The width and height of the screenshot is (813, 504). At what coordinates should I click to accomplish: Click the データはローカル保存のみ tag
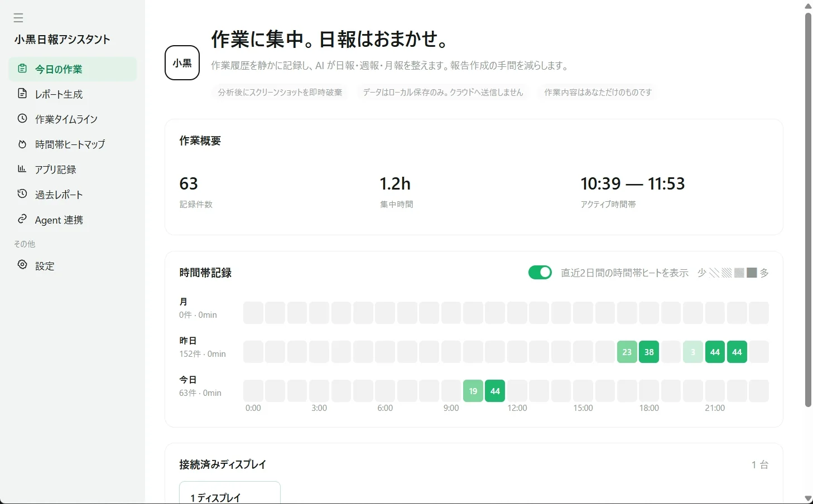coord(443,92)
